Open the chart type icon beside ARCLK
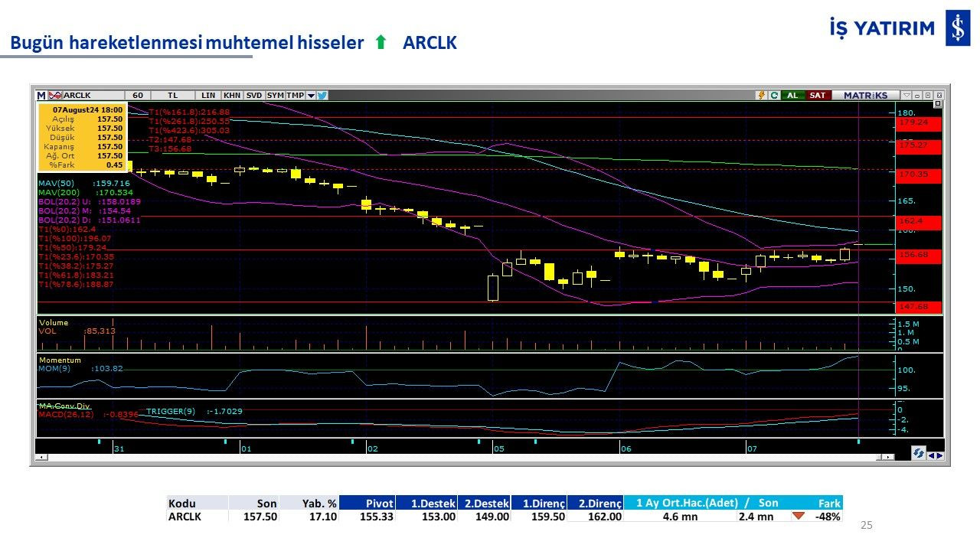 [55, 96]
